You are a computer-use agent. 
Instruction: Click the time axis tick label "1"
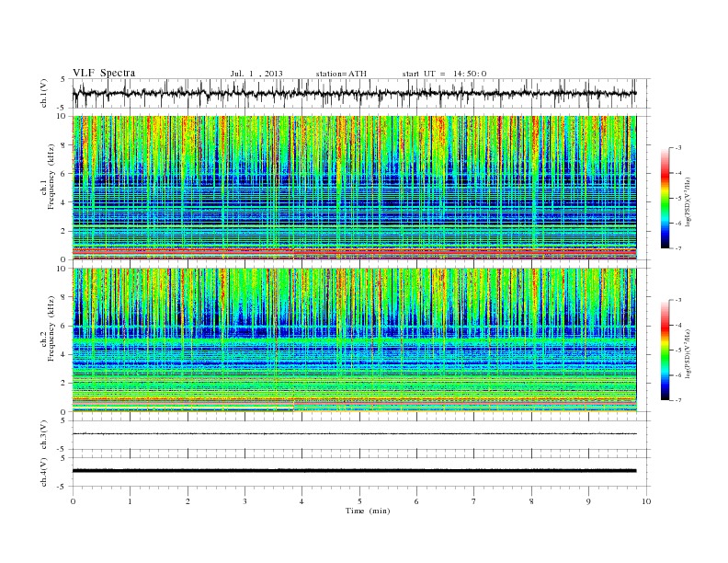[x=130, y=501]
